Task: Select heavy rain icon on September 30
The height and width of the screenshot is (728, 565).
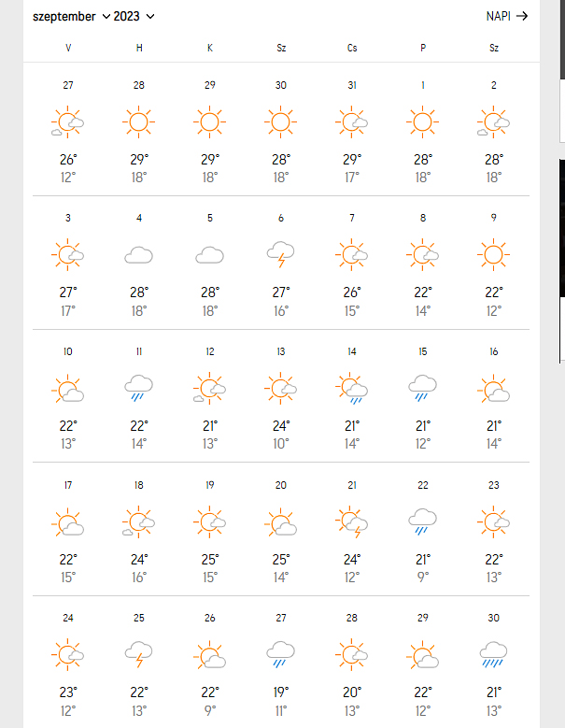Action: pyautogui.click(x=494, y=655)
